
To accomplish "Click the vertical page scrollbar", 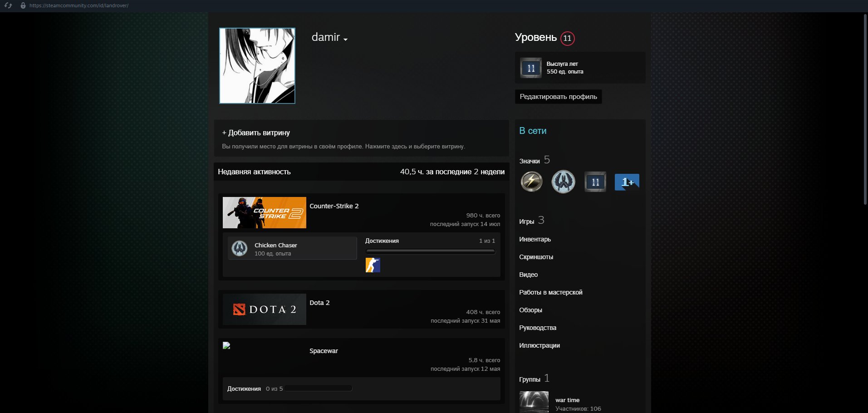I will pyautogui.click(x=865, y=109).
